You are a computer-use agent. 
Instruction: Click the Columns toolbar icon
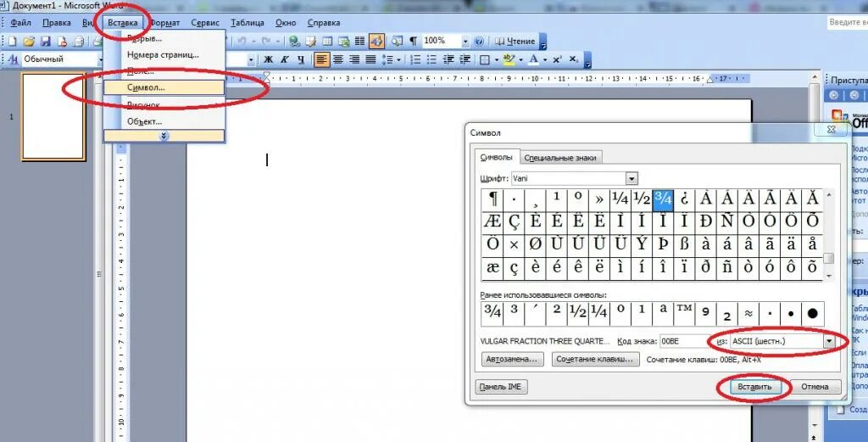pyautogui.click(x=359, y=41)
